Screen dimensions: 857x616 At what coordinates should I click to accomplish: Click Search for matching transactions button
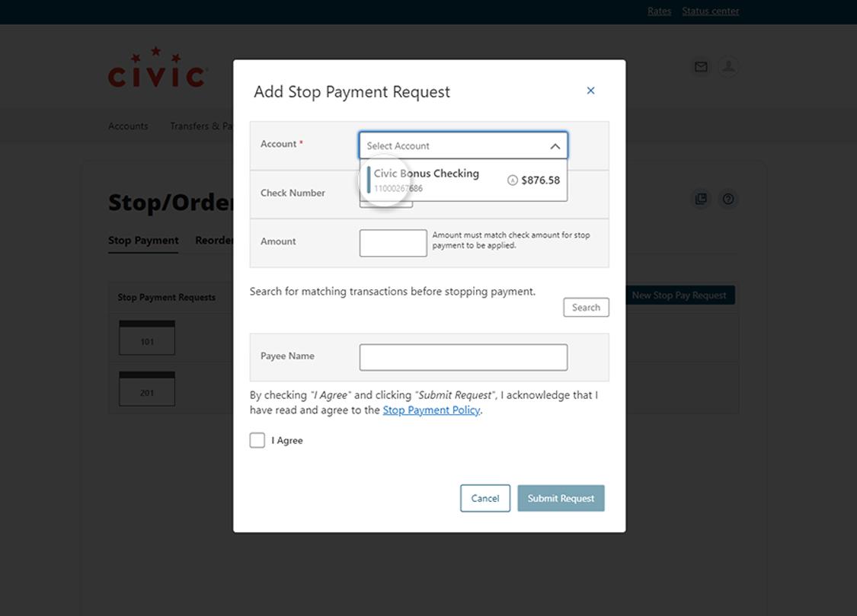586,308
